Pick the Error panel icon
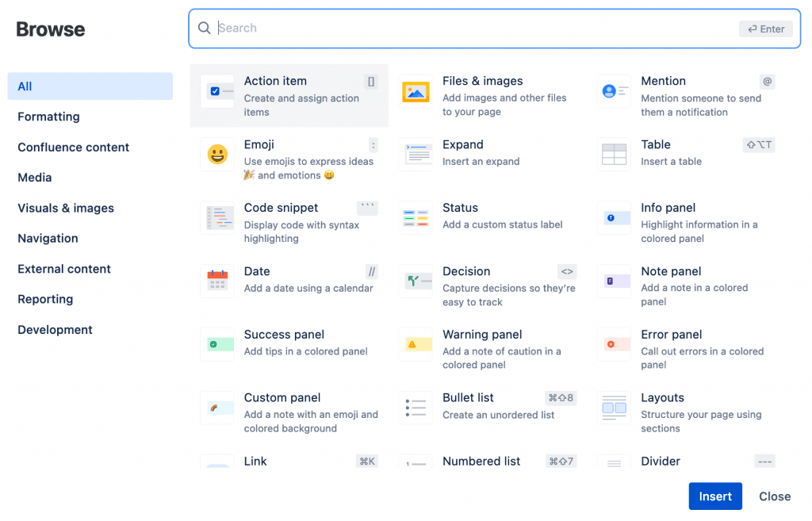Image resolution: width=812 pixels, height=521 pixels. [615, 344]
